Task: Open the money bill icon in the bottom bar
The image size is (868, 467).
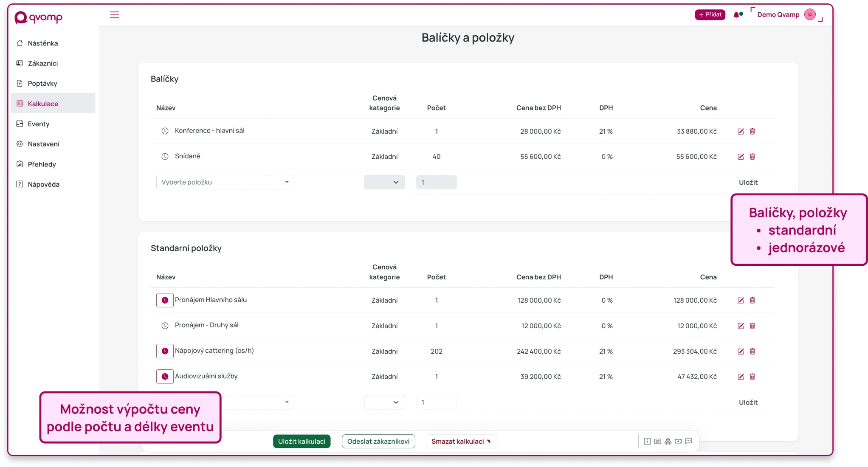Action: coord(678,442)
